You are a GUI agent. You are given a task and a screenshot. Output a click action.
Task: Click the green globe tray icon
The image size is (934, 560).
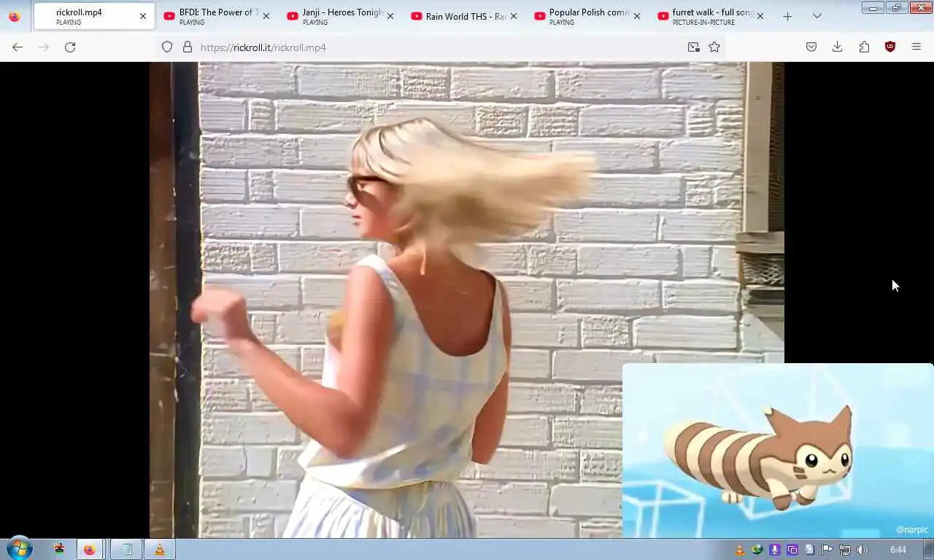pos(757,550)
